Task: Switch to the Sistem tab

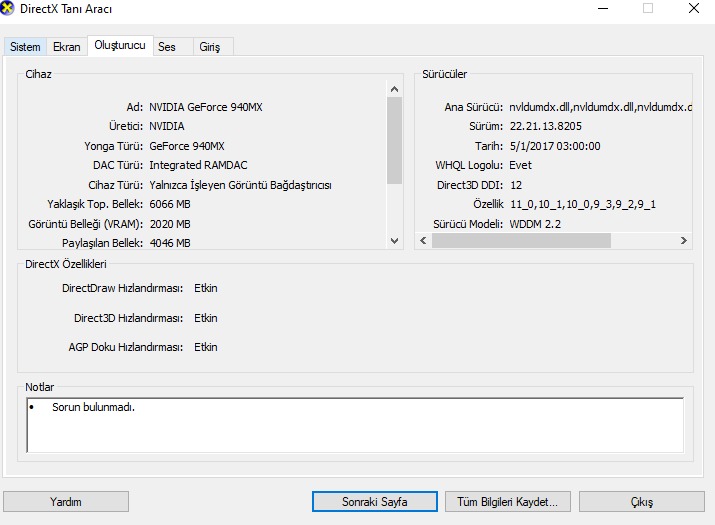Action: 25,47
